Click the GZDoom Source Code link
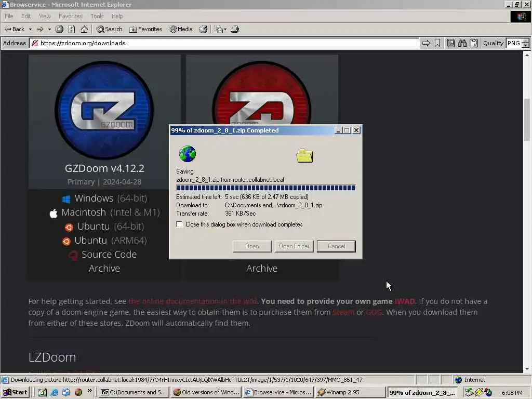The image size is (532, 399). point(103,255)
